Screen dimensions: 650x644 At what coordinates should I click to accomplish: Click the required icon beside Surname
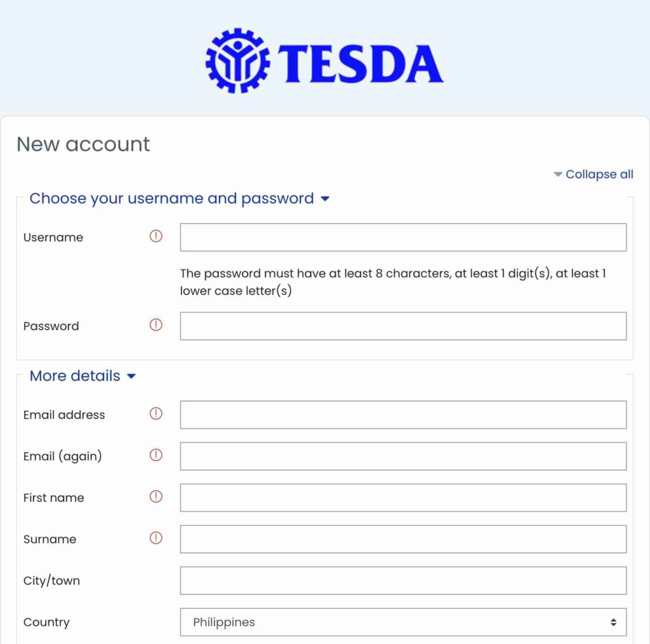(x=156, y=539)
